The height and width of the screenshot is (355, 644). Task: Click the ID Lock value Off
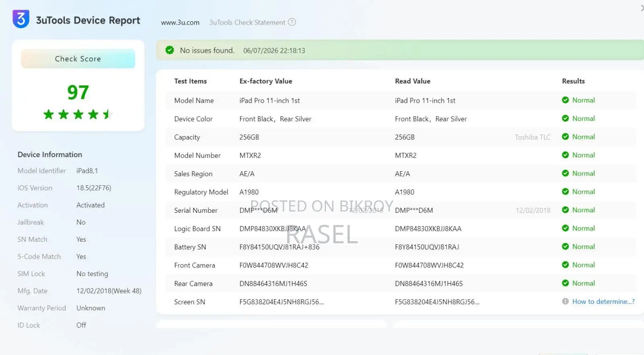[x=81, y=325]
